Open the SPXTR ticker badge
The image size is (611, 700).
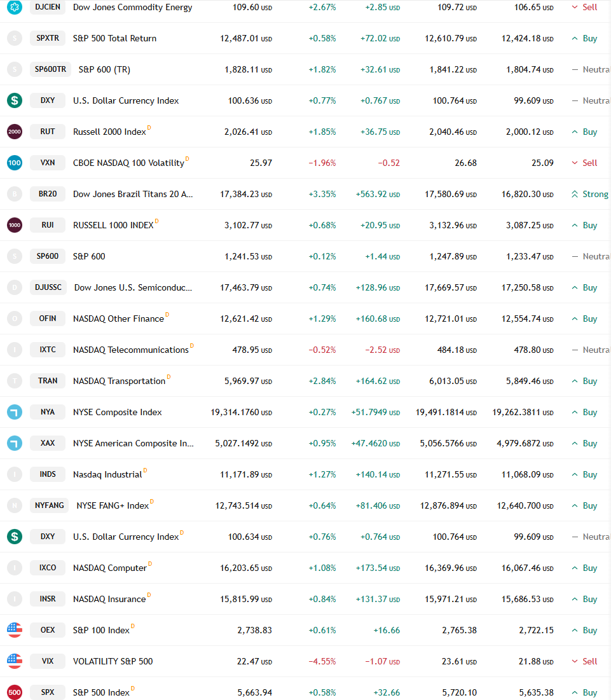(48, 38)
